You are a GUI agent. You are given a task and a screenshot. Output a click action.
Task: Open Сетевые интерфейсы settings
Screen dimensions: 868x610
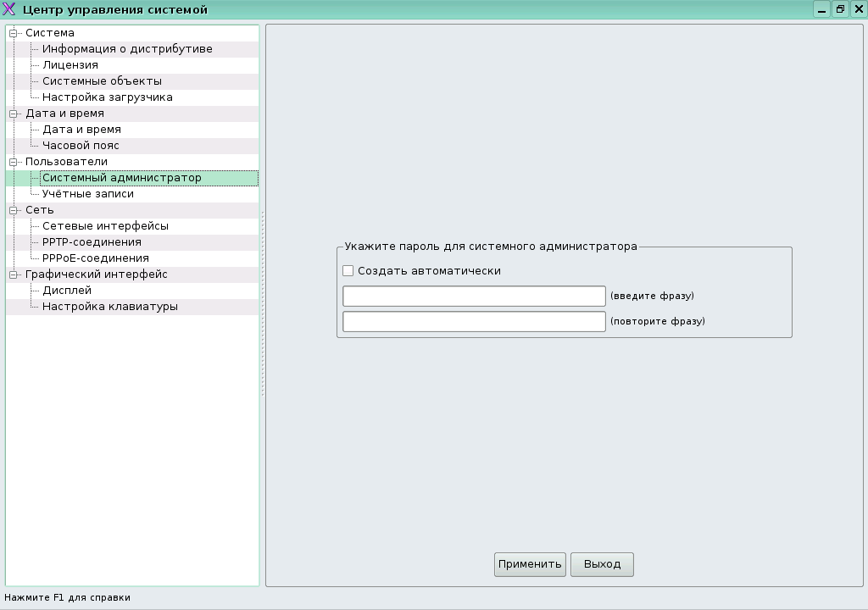pos(105,226)
